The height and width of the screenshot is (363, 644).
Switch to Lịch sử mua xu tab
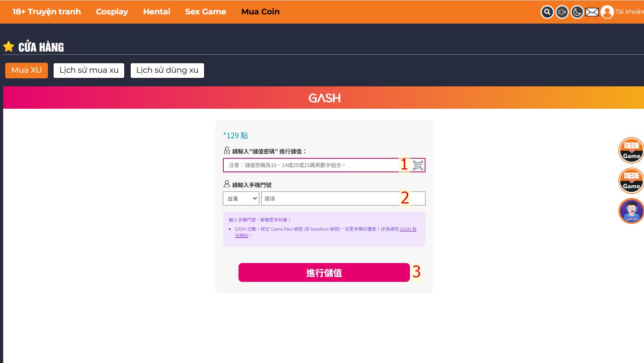pos(89,70)
